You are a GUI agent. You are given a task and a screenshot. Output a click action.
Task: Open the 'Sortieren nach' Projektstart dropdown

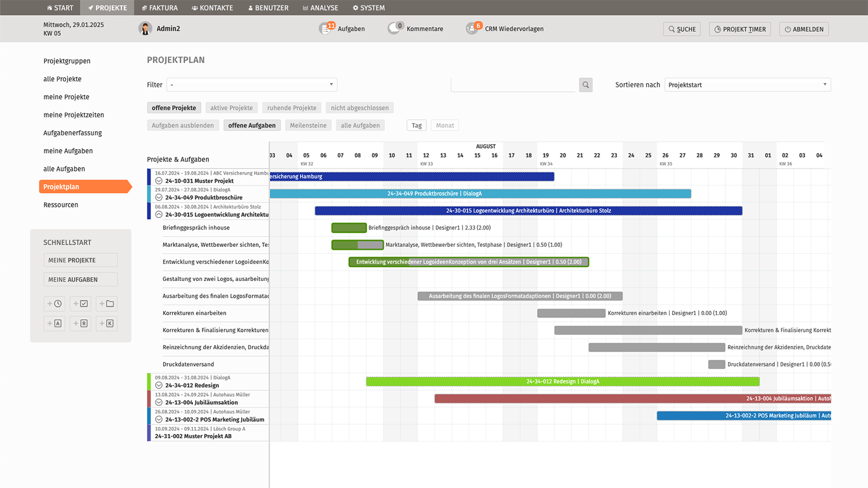point(747,85)
